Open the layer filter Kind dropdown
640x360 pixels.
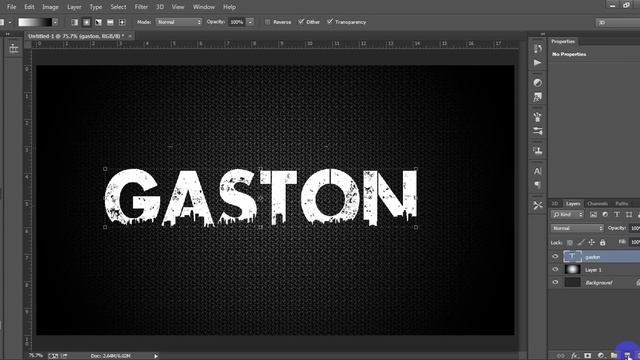[x=567, y=215]
